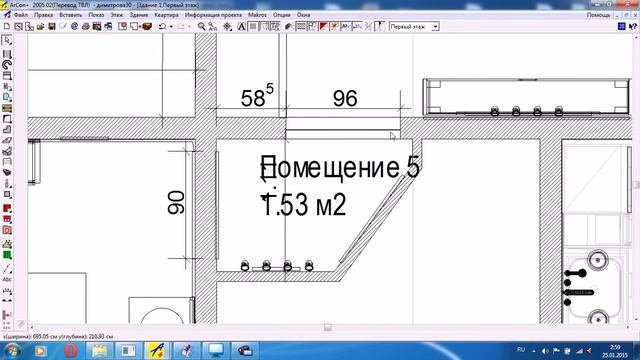
Task: Click the red flag display toggle icon
Action: pyautogui.click(x=323, y=27)
